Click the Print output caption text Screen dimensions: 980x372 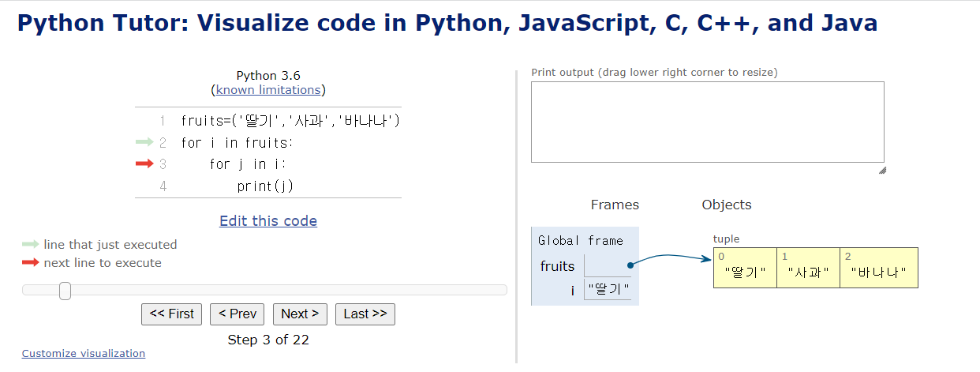tap(654, 73)
